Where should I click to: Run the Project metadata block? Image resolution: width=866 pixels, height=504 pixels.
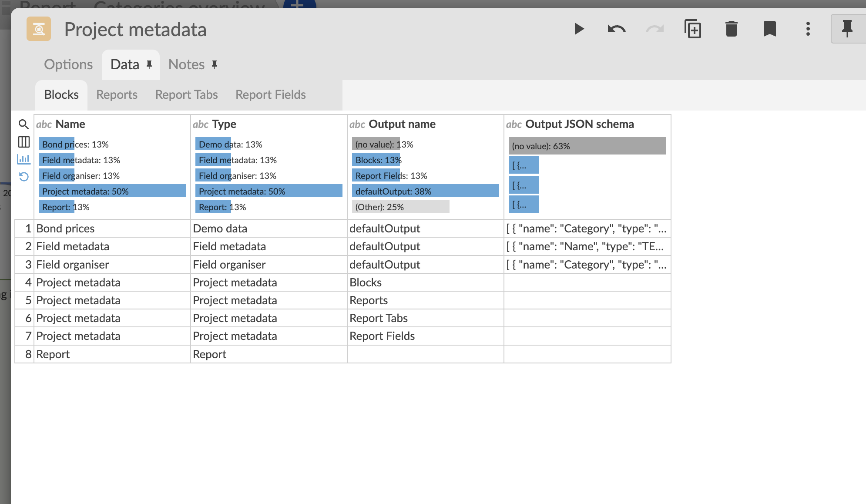tap(578, 29)
